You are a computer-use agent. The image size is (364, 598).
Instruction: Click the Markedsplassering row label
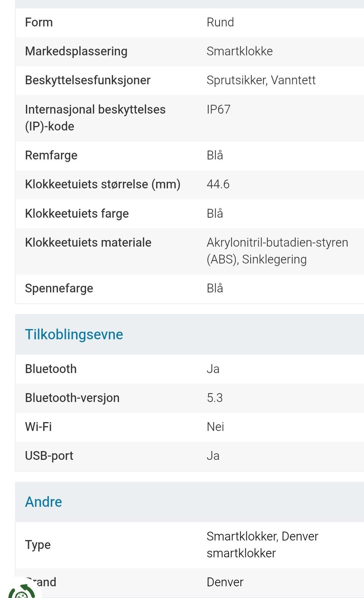[76, 51]
